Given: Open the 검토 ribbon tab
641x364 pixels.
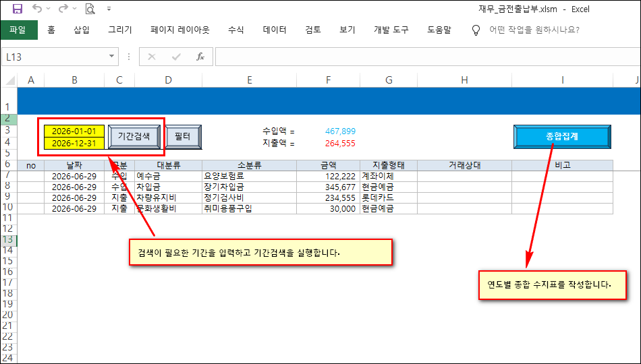Looking at the screenshot, I should [312, 30].
